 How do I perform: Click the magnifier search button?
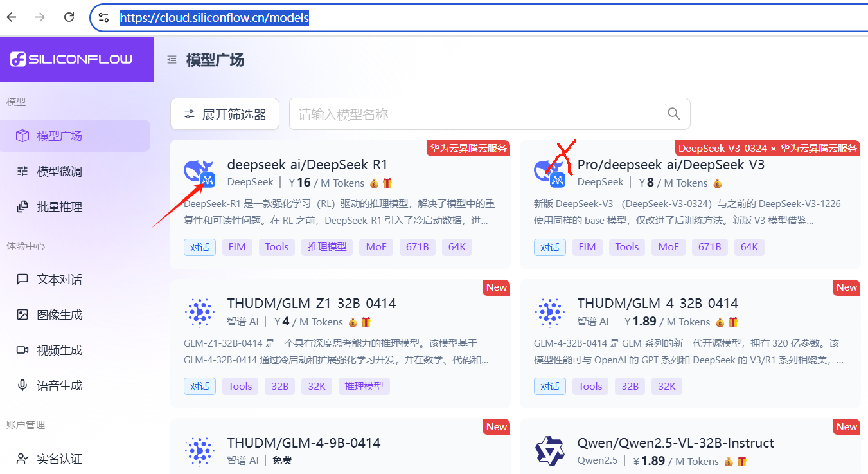point(674,114)
